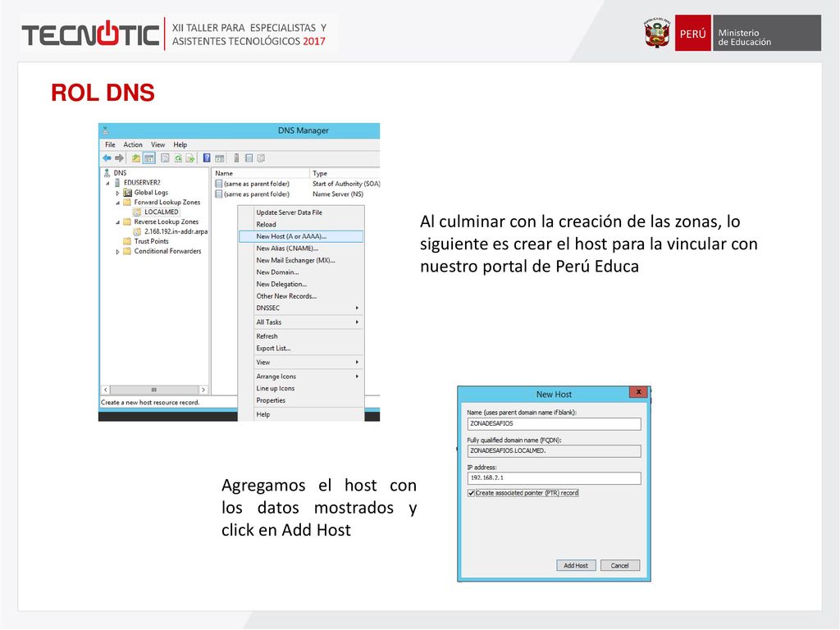
Task: Toggle the Show/Hide console tree toolbar icon
Action: click(149, 158)
